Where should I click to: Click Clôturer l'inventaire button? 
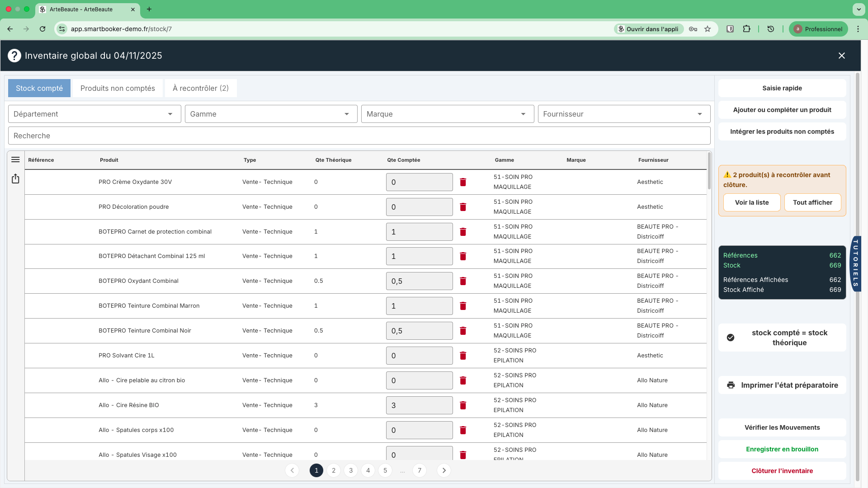pyautogui.click(x=782, y=471)
